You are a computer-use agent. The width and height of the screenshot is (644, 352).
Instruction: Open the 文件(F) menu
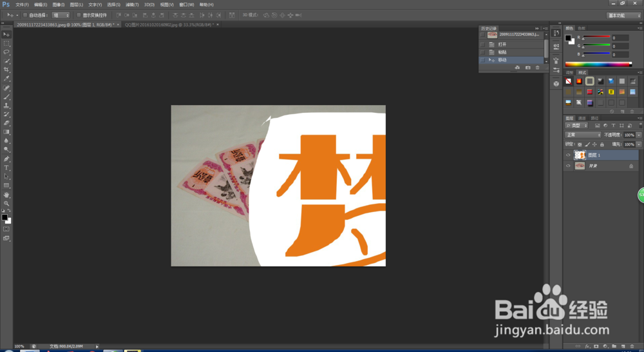(x=22, y=5)
